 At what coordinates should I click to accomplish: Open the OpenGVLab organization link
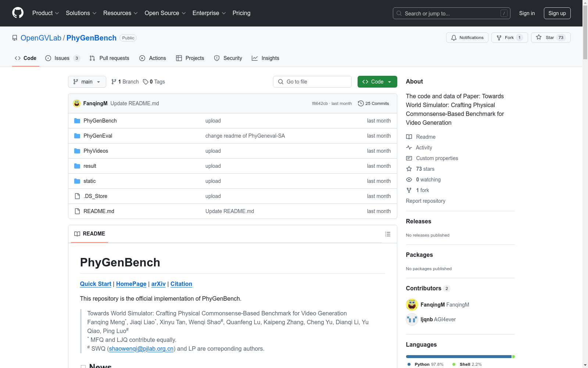click(41, 38)
